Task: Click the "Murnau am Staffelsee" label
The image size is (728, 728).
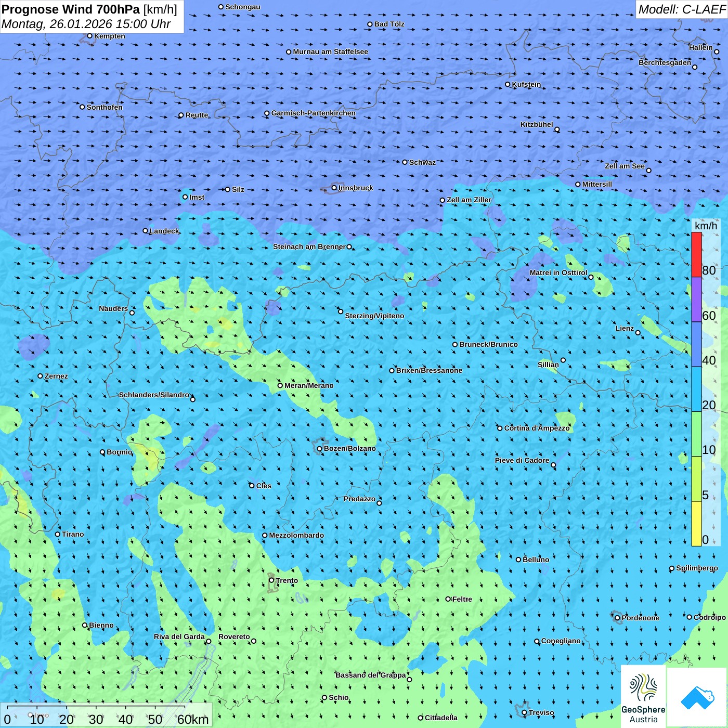Action: click(x=331, y=51)
